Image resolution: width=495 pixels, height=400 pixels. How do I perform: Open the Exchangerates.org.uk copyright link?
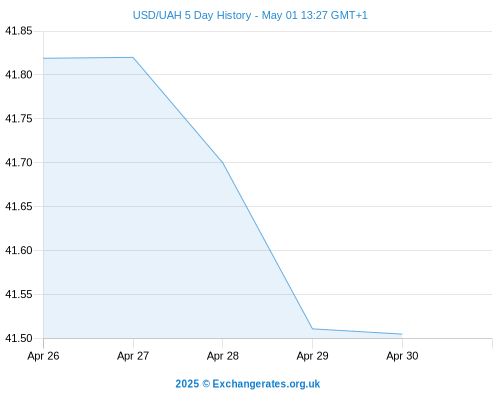[x=248, y=384]
